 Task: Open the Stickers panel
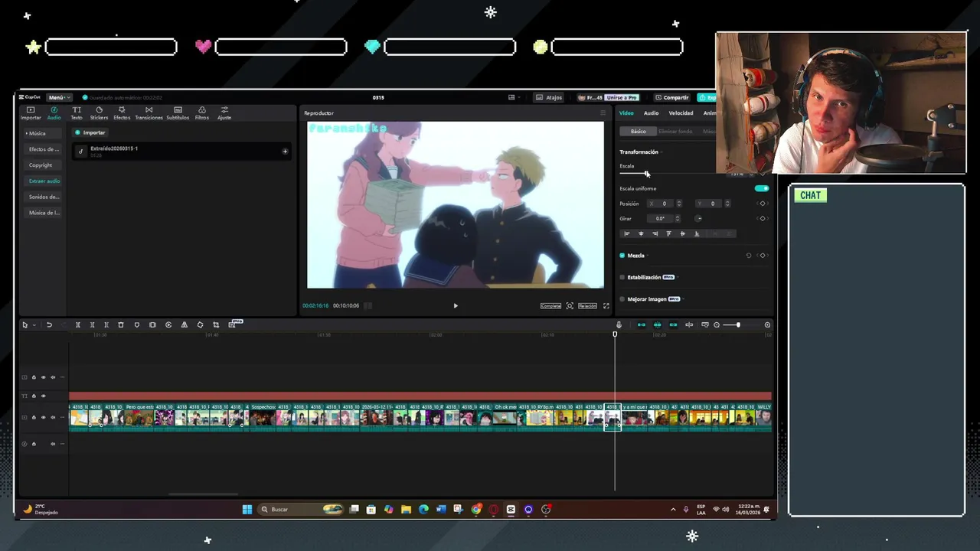[99, 113]
